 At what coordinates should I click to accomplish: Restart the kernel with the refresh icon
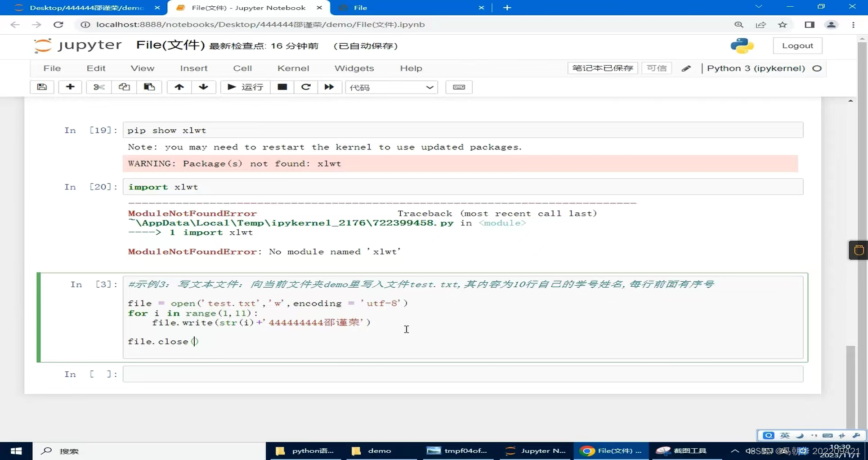point(306,87)
